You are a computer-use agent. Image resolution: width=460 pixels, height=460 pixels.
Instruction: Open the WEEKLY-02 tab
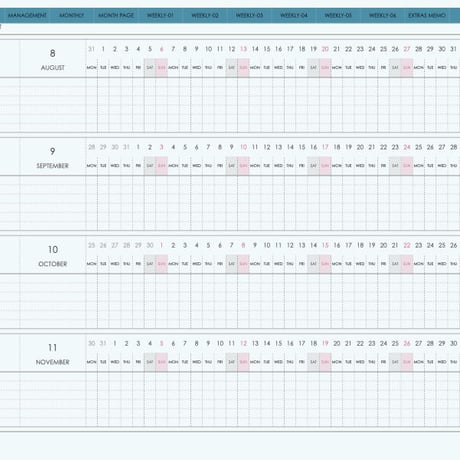pos(205,15)
